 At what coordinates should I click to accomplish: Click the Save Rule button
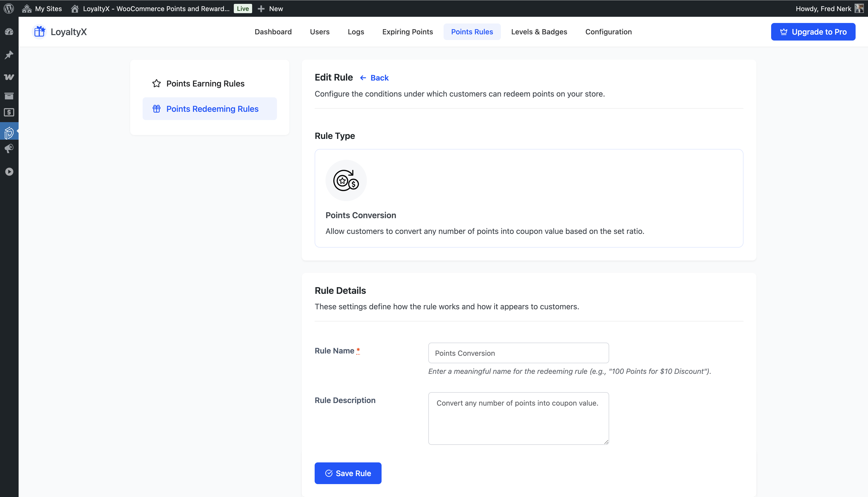pos(348,473)
